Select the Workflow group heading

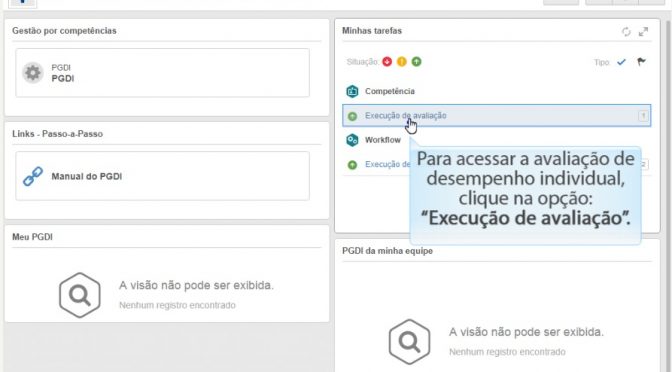[x=383, y=140]
